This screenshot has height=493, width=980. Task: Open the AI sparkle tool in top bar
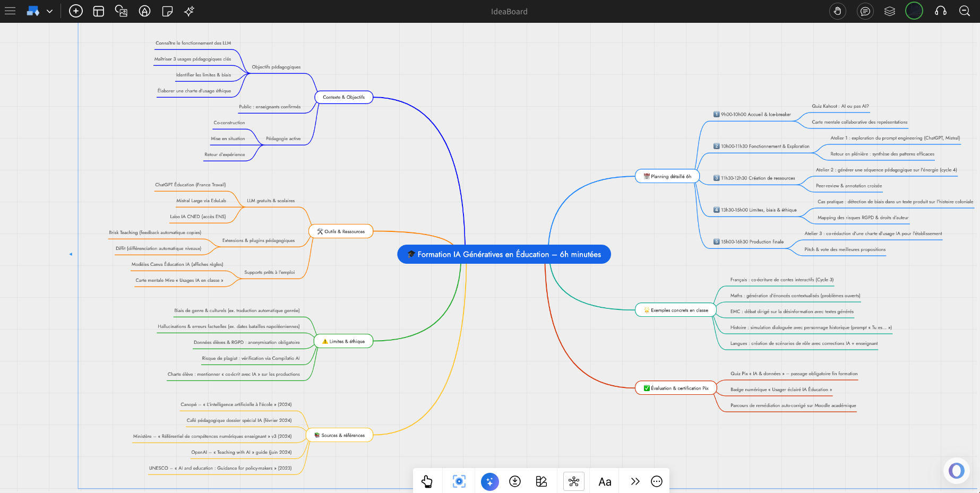click(190, 11)
